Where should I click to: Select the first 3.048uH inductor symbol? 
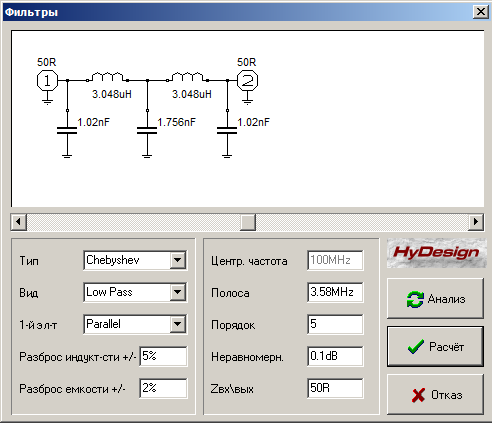pyautogui.click(x=107, y=77)
